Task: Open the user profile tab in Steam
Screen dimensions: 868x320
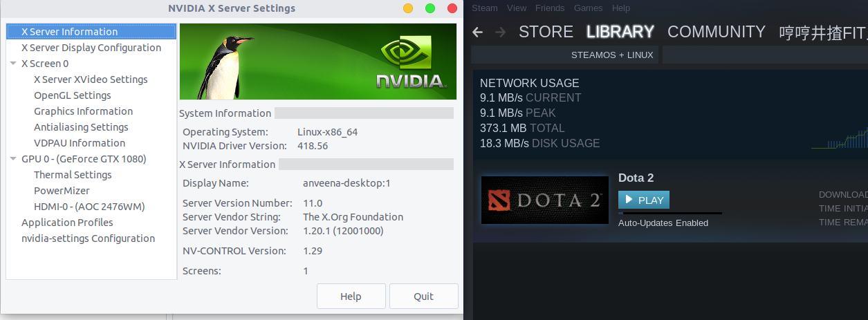Action: pos(823,32)
